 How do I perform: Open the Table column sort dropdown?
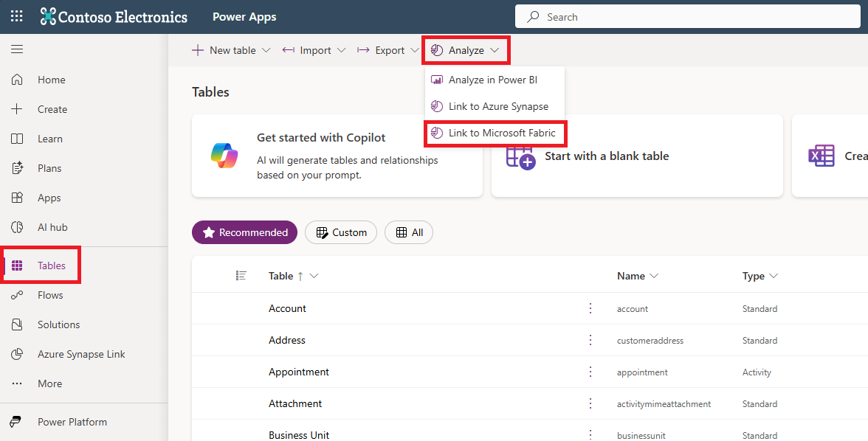pyautogui.click(x=314, y=276)
